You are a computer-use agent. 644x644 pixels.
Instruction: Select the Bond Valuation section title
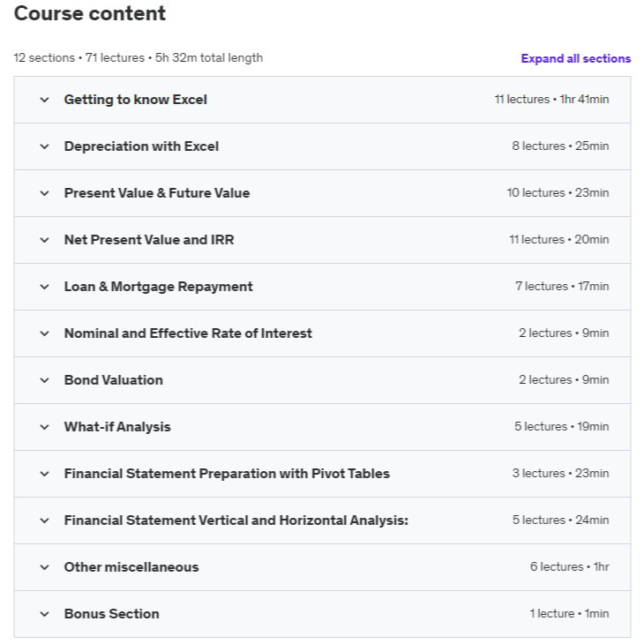pos(113,380)
